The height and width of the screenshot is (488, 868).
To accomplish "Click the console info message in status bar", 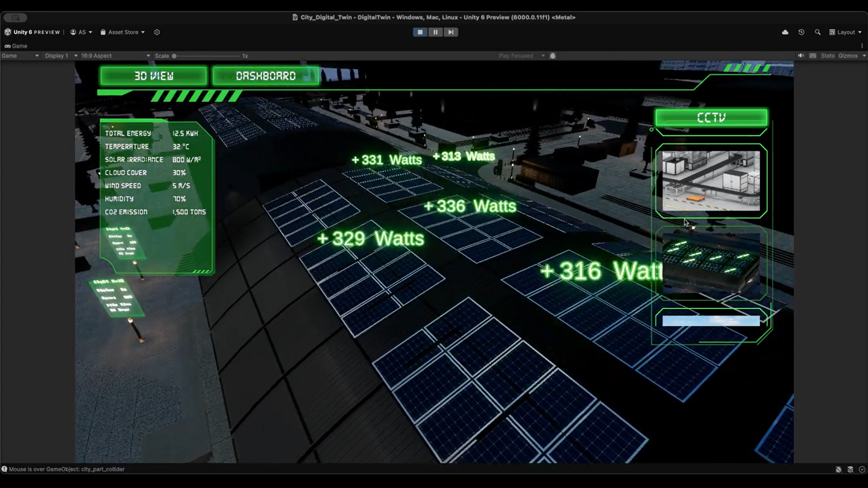I will (x=63, y=469).
